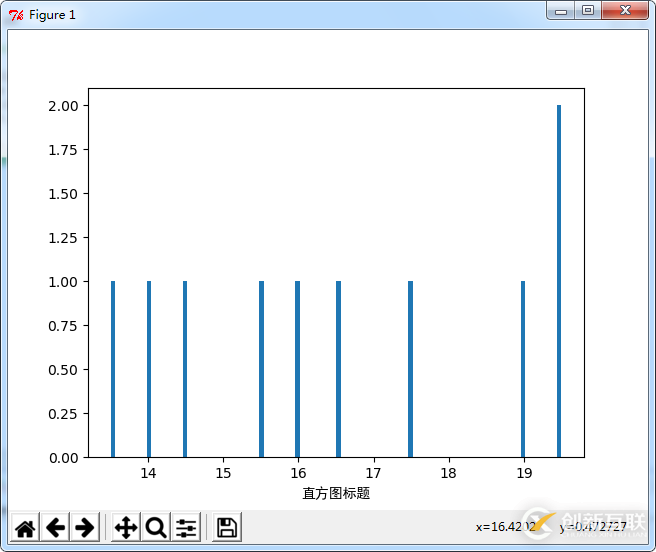This screenshot has height=552, width=656.
Task: Click the y-axis tick label 1.00
Action: [x=63, y=282]
